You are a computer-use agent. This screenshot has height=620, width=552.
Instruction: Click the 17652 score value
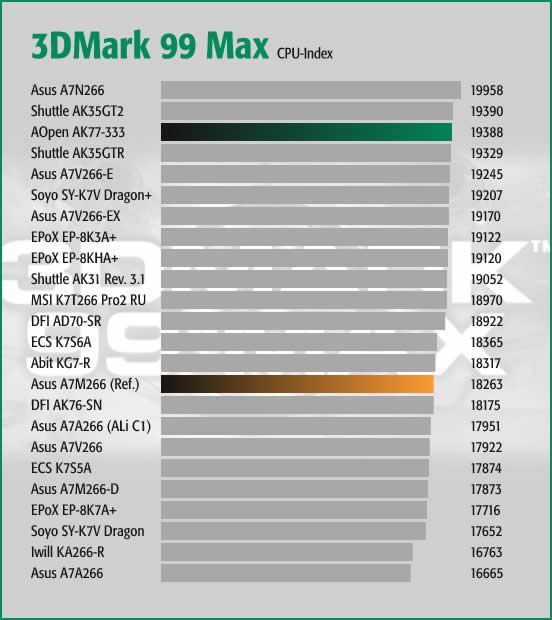[x=486, y=531]
